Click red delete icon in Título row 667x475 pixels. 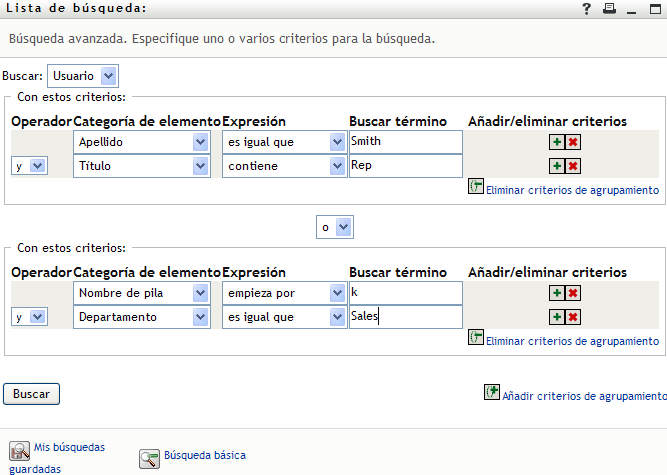tap(573, 167)
